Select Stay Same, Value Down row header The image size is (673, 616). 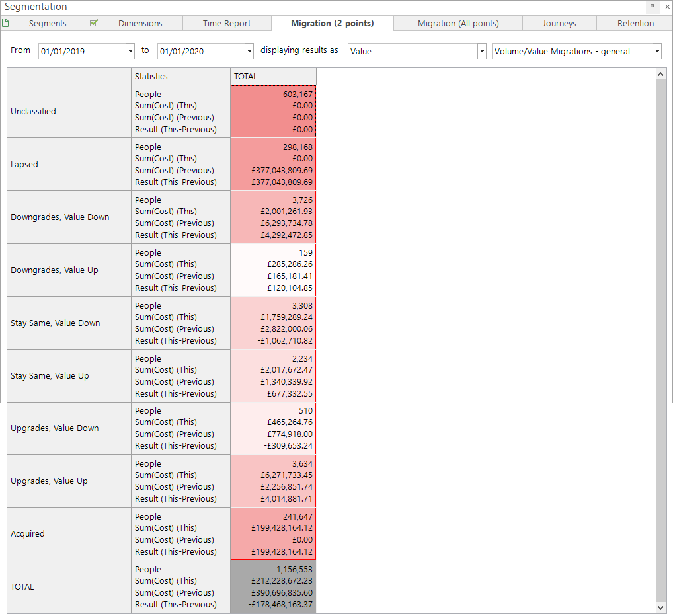69,323
